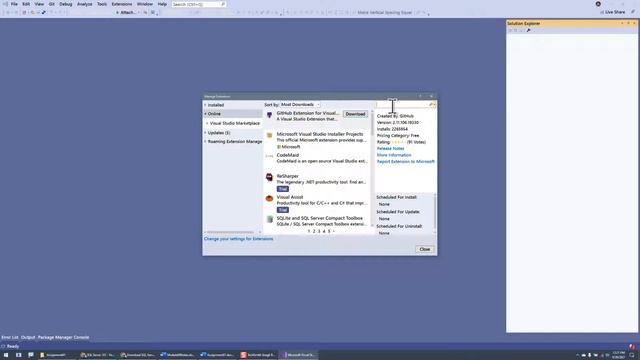The height and width of the screenshot is (360, 640).
Task: Download the GitHub Extension for Visual Studio
Action: point(355,114)
